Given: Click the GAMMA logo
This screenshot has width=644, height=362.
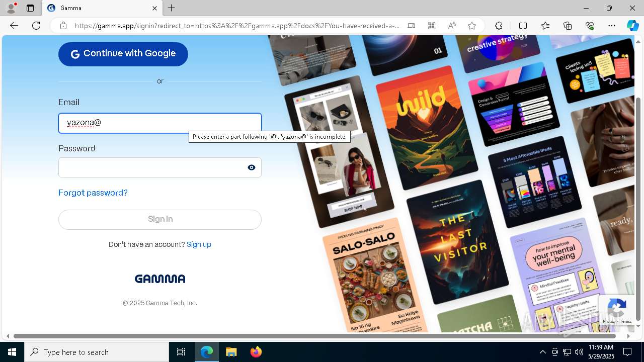Looking at the screenshot, I should [x=160, y=279].
